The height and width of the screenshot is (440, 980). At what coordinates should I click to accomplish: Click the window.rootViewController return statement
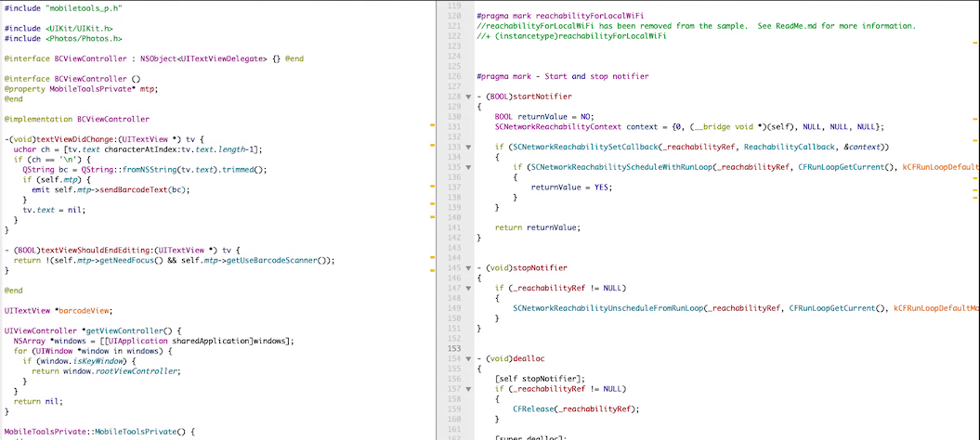[x=106, y=371]
